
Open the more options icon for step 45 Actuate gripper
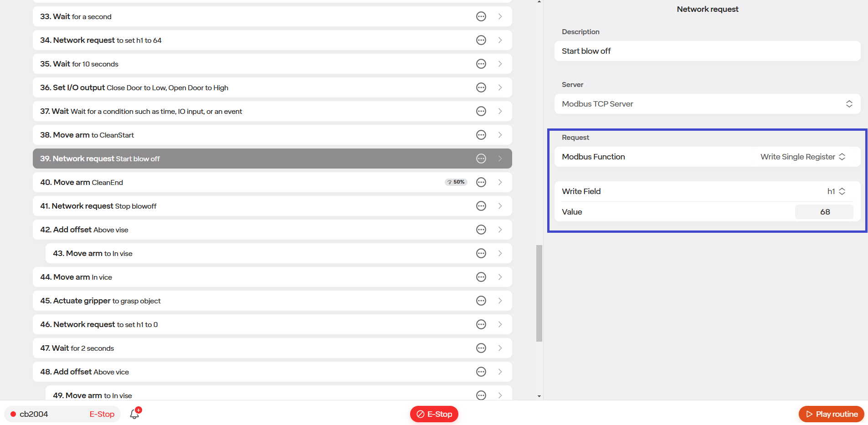tap(481, 301)
